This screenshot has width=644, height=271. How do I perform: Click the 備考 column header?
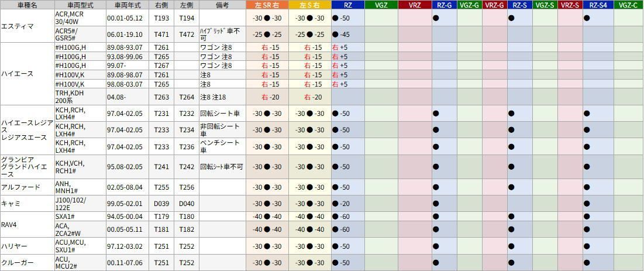(x=222, y=5)
